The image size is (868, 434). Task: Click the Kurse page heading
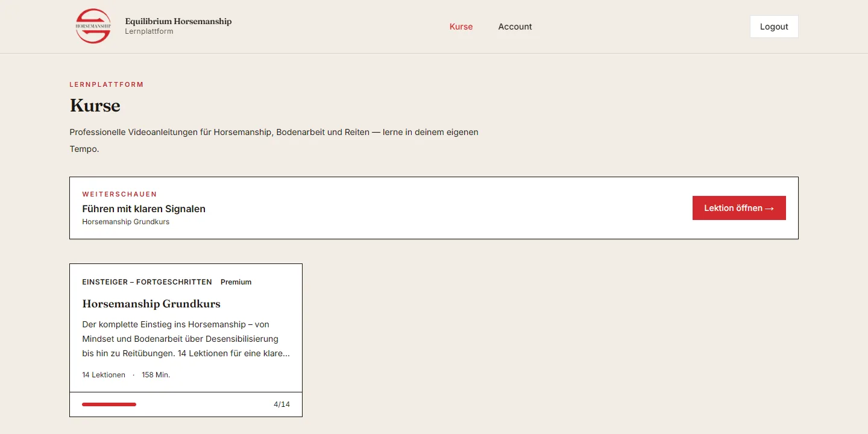pos(95,105)
